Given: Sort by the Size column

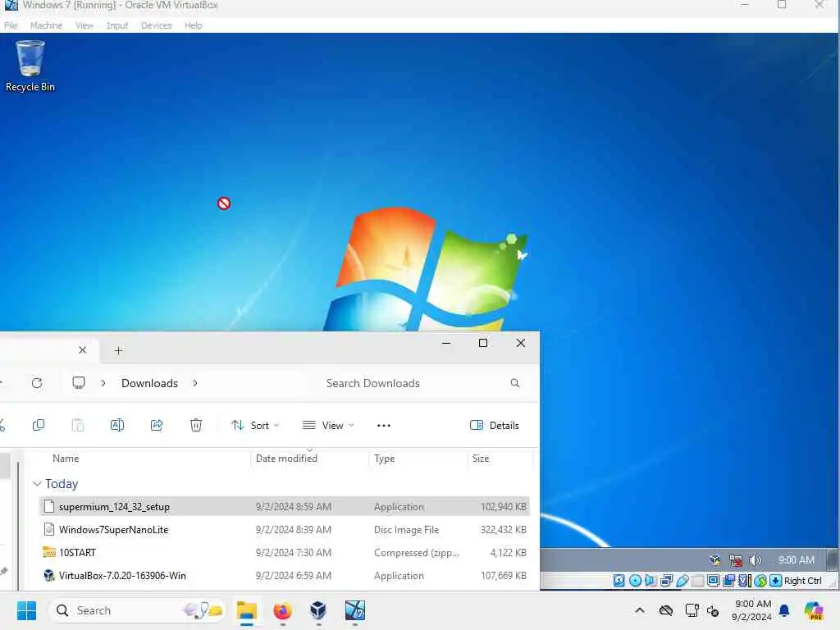Looking at the screenshot, I should click(481, 458).
